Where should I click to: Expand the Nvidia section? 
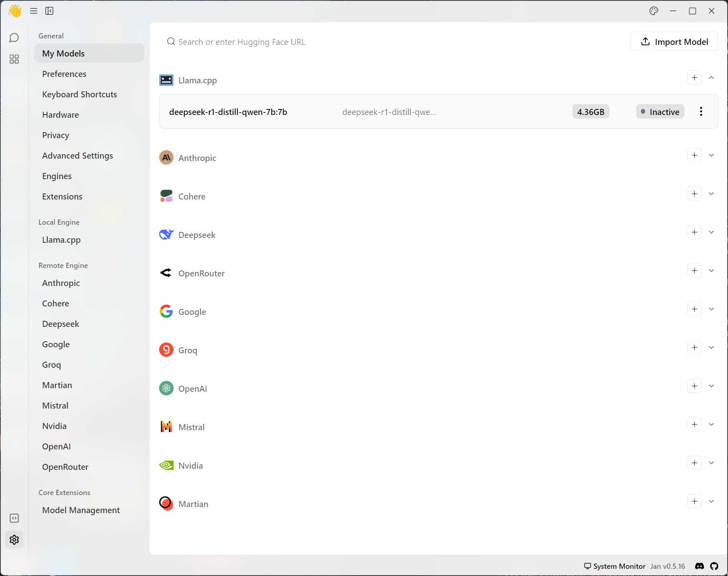(x=711, y=463)
